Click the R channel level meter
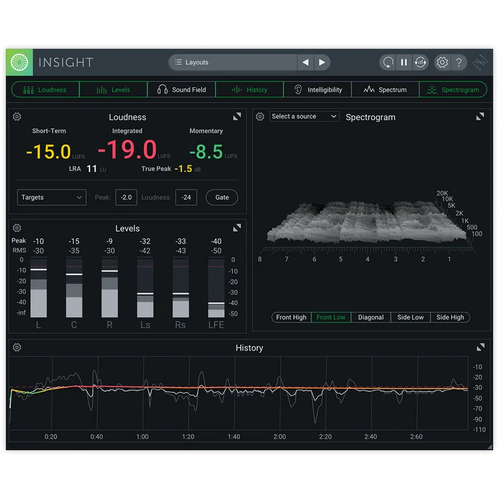The image size is (500, 500). coord(110,287)
